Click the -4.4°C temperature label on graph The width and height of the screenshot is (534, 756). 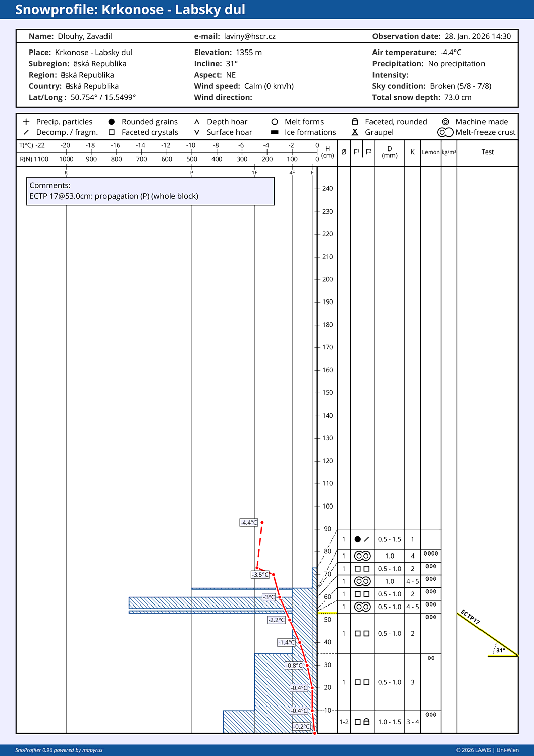point(249,522)
